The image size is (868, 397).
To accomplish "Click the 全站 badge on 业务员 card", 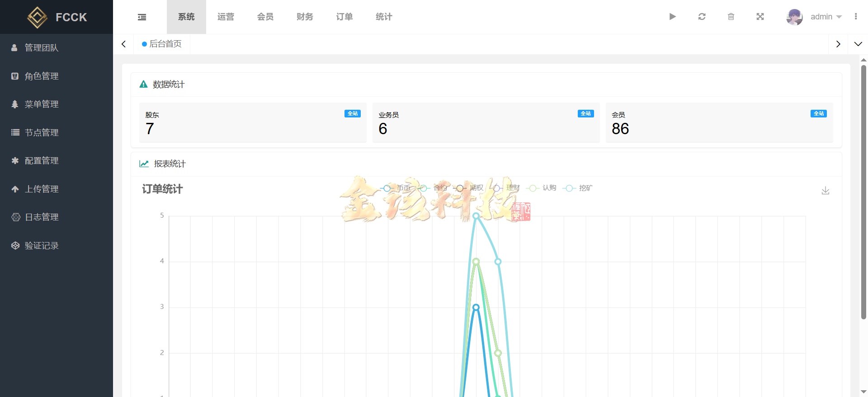I will [x=586, y=113].
